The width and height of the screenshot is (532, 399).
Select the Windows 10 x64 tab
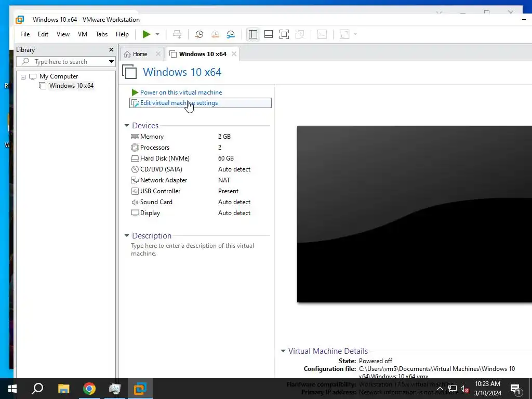point(203,54)
